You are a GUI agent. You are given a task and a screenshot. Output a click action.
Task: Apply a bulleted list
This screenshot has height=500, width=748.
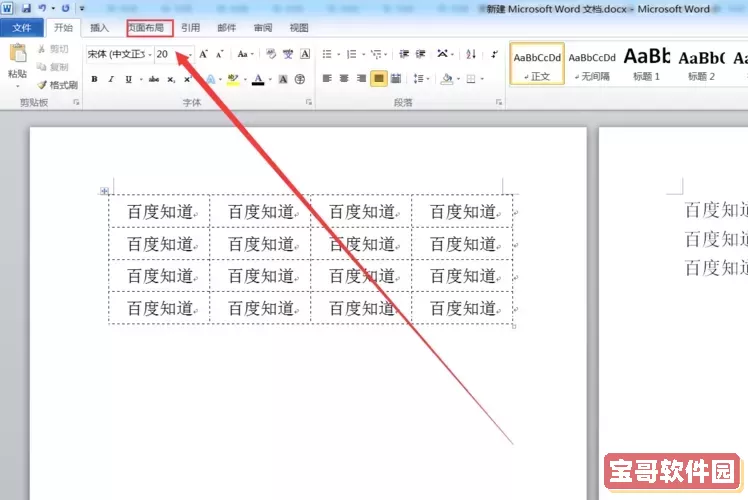pyautogui.click(x=327, y=54)
